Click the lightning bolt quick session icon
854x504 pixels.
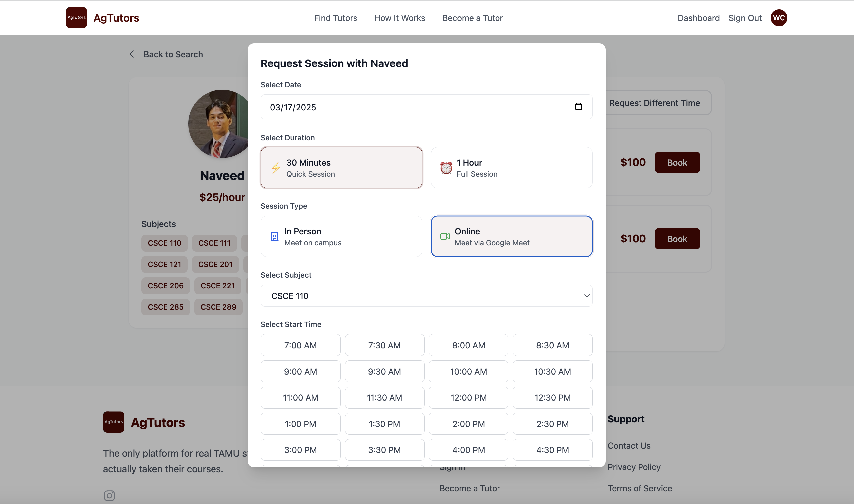pos(275,168)
